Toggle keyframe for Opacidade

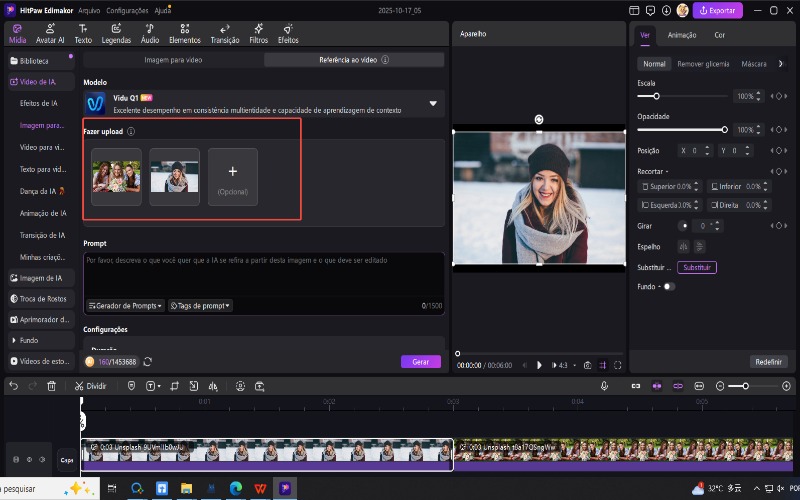(779, 130)
